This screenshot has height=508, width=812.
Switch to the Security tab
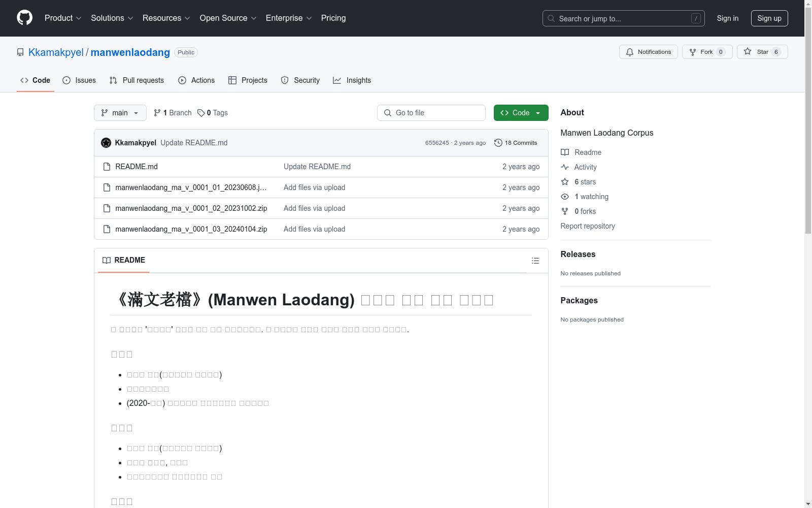(x=300, y=80)
